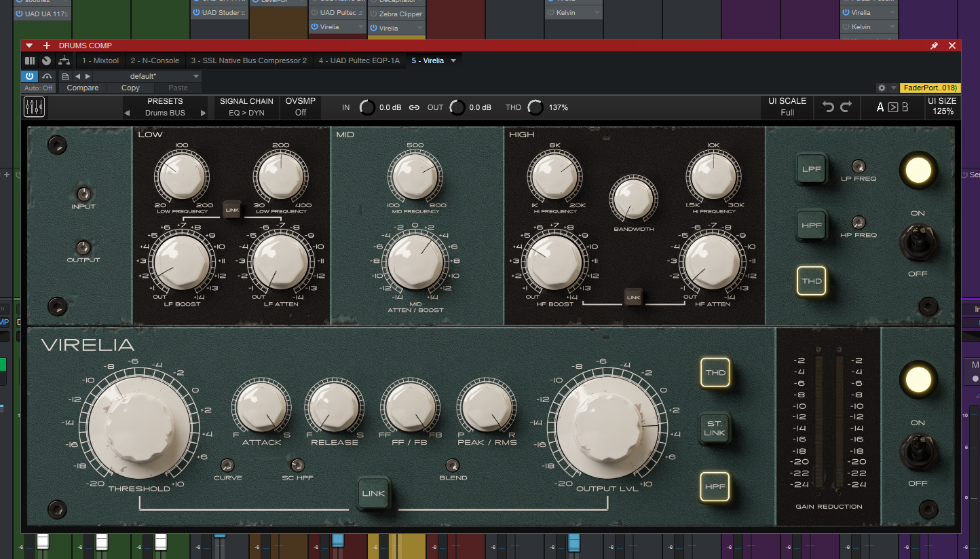Open the PRESETS Drums BUS selector
This screenshot has width=980, height=559.
tap(165, 107)
